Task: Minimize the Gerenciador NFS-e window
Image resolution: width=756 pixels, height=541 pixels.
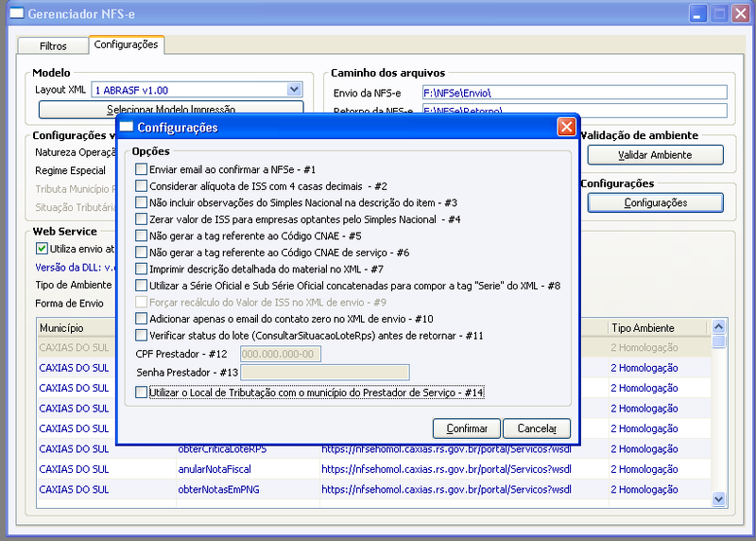Action: click(x=697, y=13)
